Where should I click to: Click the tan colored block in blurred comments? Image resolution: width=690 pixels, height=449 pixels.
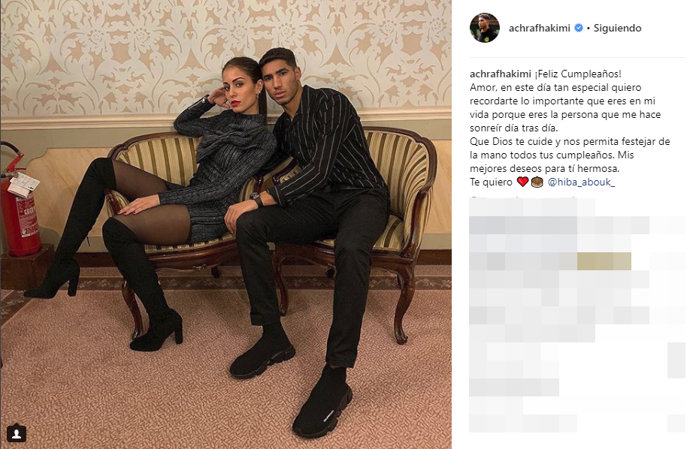click(604, 261)
